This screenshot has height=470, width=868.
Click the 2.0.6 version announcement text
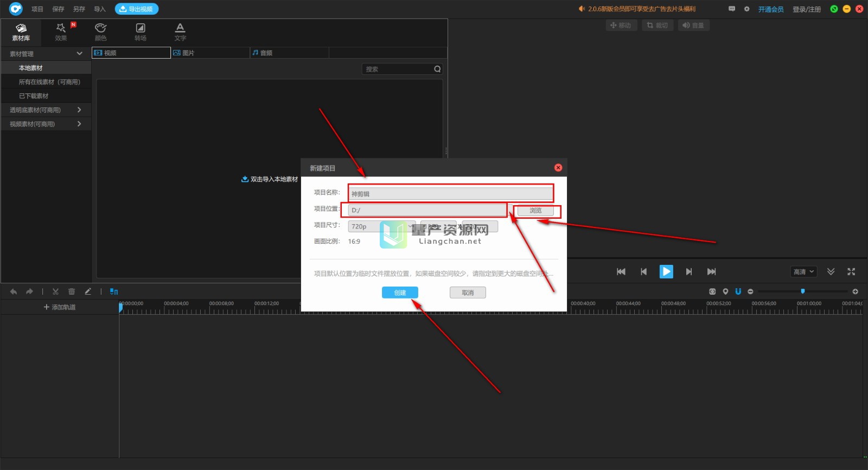point(642,9)
